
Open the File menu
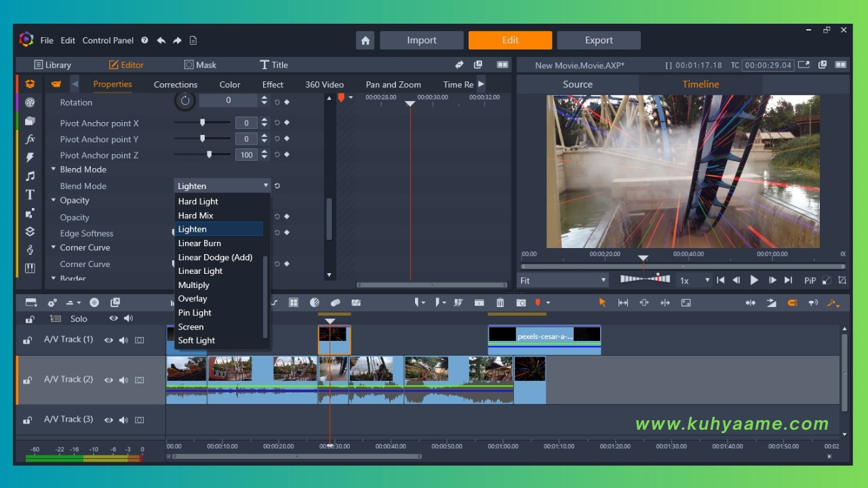47,41
